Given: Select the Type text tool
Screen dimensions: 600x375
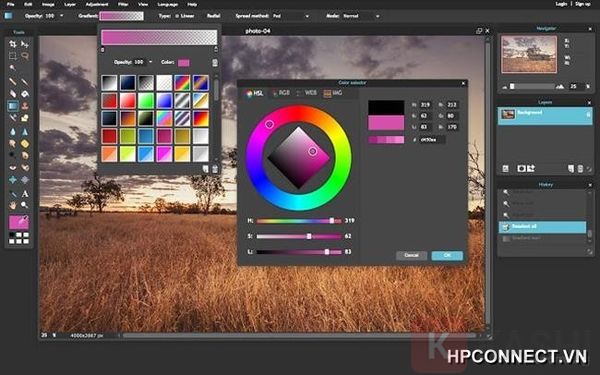Looking at the screenshot, I should [25, 194].
